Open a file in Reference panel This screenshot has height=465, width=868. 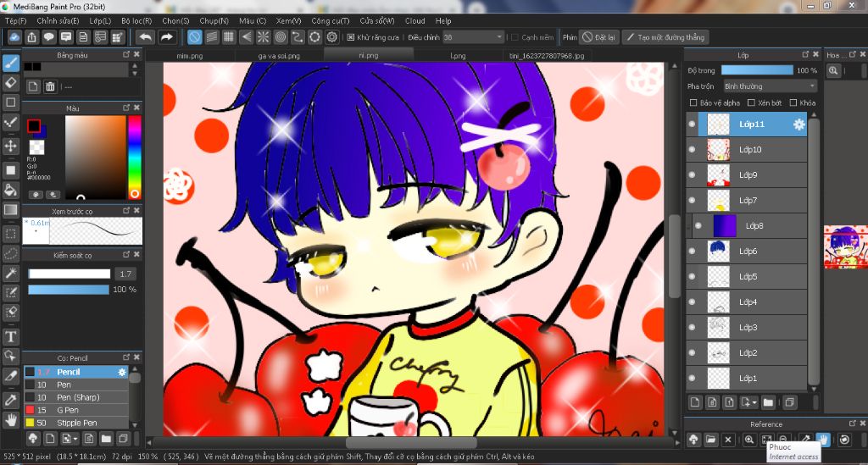tap(711, 440)
